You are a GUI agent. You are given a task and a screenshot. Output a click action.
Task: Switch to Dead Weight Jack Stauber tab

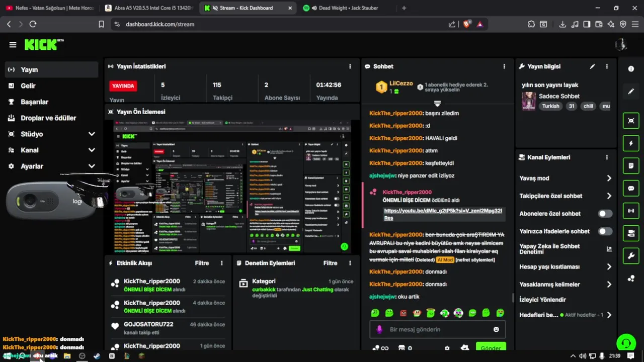(346, 8)
